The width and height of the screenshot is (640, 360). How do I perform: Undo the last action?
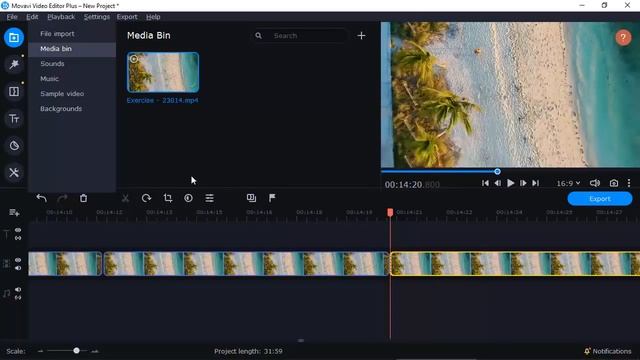pos(41,198)
